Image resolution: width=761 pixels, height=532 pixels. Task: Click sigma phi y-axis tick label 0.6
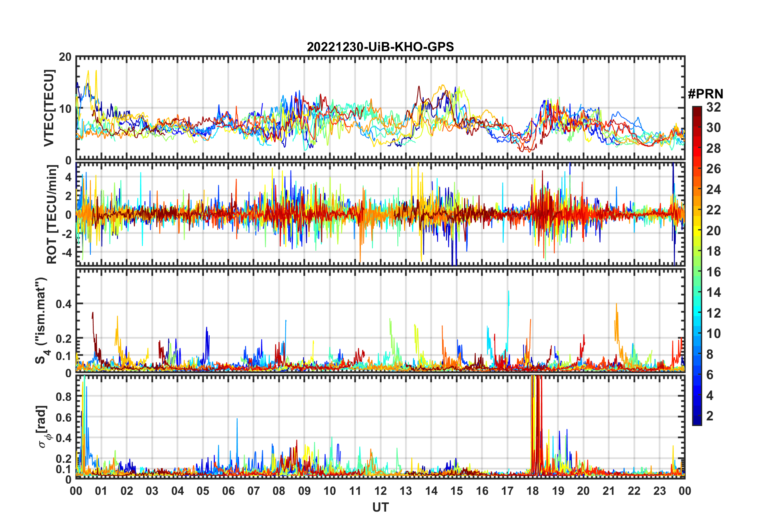pos(64,418)
